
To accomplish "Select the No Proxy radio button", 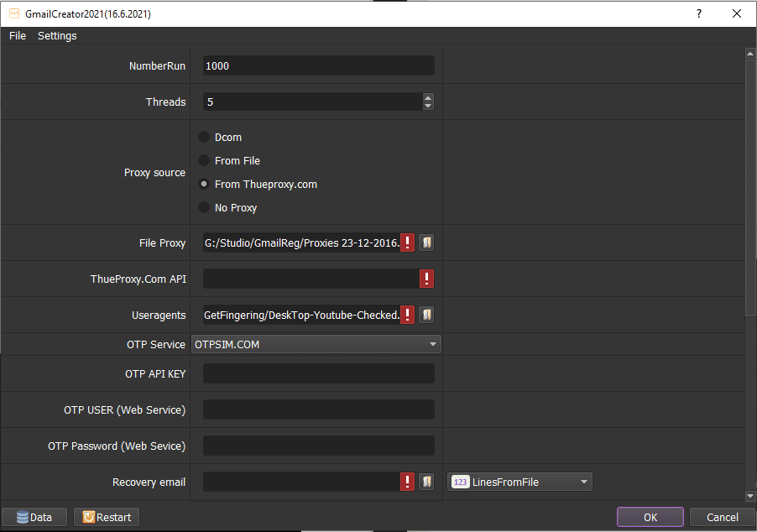I will [x=204, y=207].
